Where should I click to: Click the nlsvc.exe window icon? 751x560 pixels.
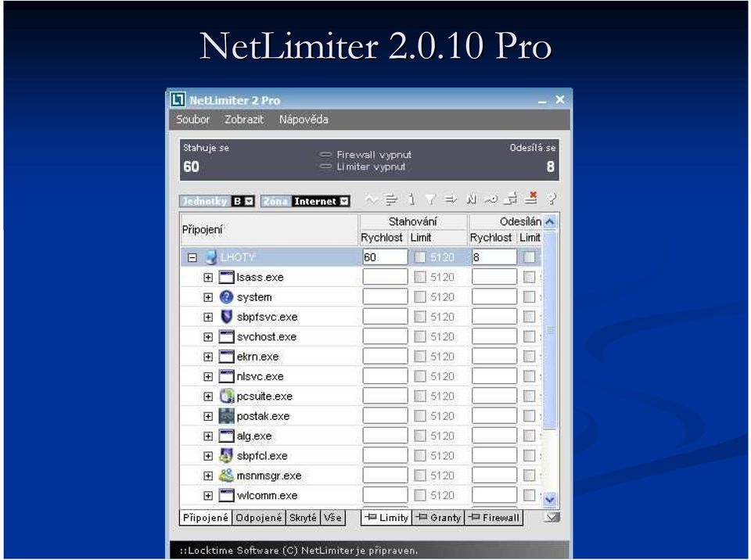[226, 376]
